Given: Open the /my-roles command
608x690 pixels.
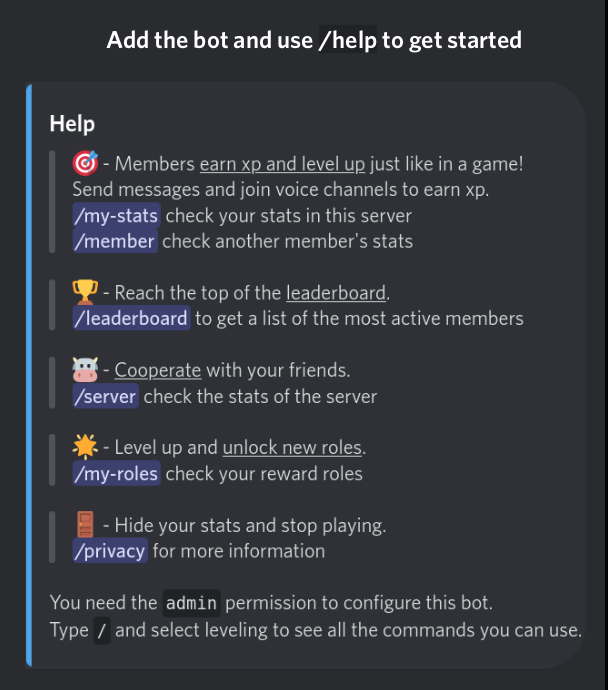Looking at the screenshot, I should pyautogui.click(x=116, y=473).
